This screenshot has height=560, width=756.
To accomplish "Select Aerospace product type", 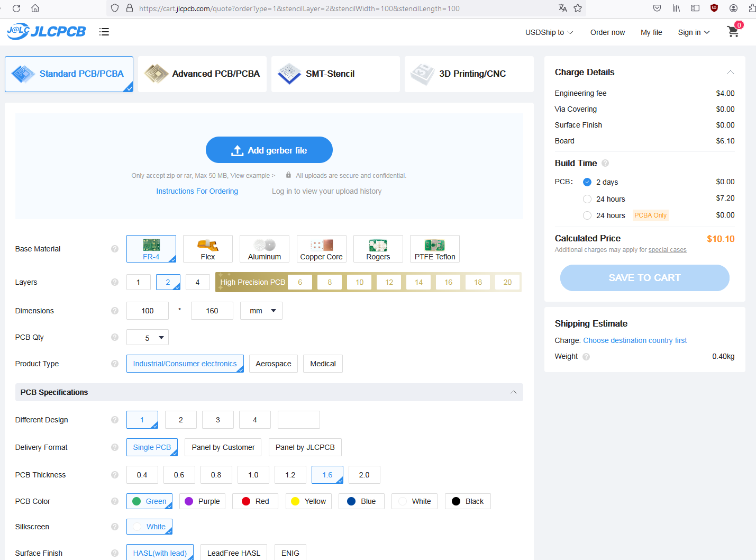I will 274,364.
